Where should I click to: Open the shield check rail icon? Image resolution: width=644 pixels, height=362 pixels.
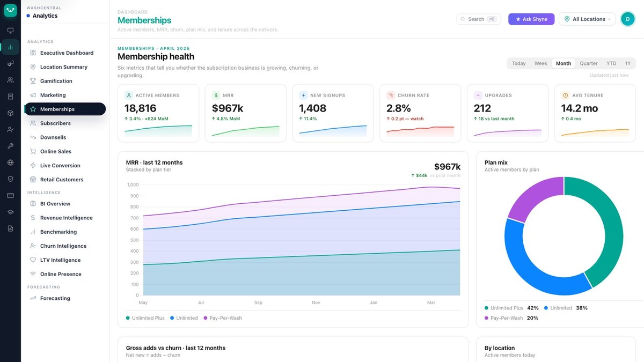coord(10,179)
